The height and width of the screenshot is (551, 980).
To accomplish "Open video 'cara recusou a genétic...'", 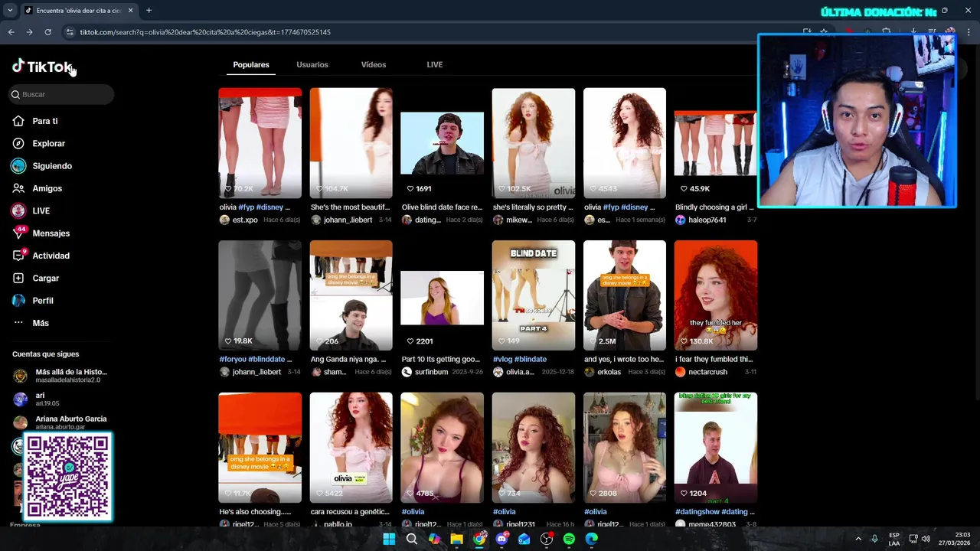I will (351, 448).
